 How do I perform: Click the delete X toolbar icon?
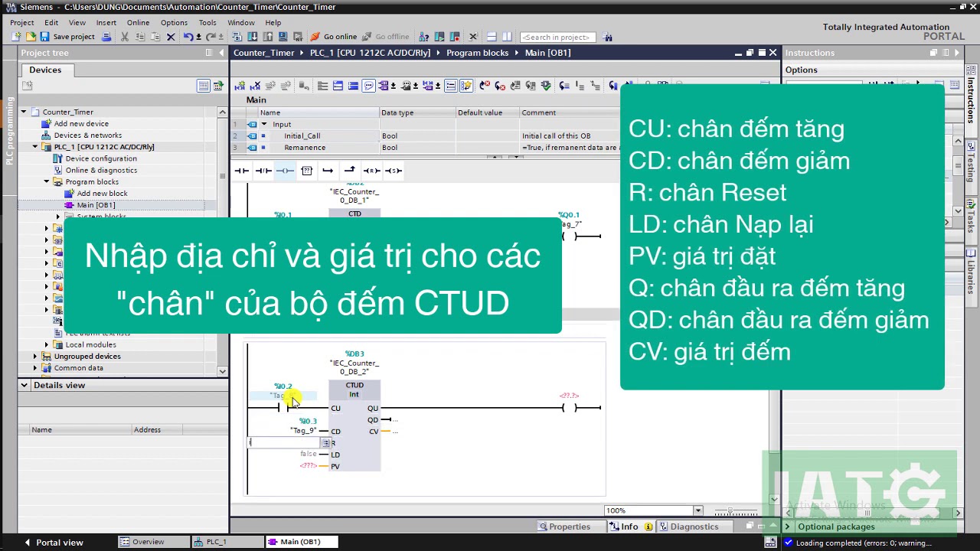[171, 37]
